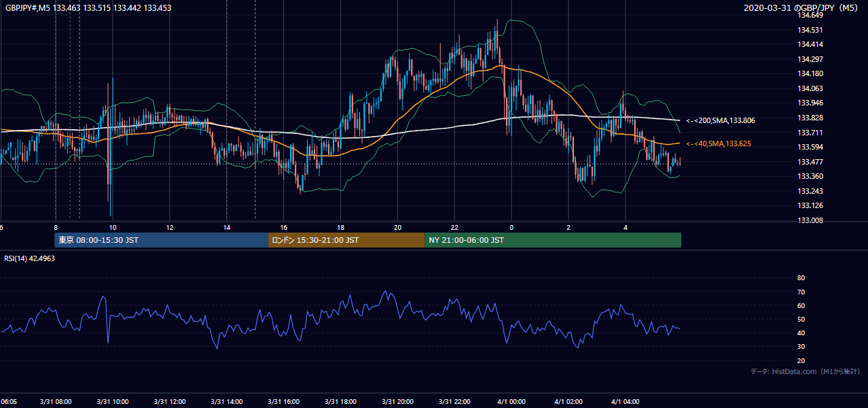
Task: Click the 3/31 22:00 time label
Action: point(455,402)
